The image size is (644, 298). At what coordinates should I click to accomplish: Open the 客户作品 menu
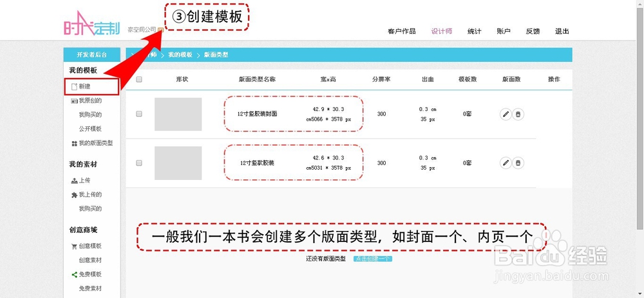(x=402, y=31)
